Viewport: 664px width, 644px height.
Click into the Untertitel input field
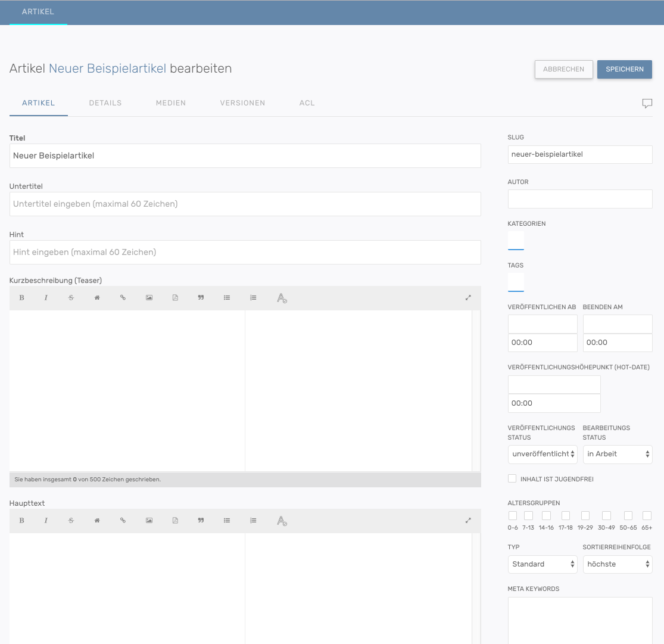pyautogui.click(x=245, y=204)
